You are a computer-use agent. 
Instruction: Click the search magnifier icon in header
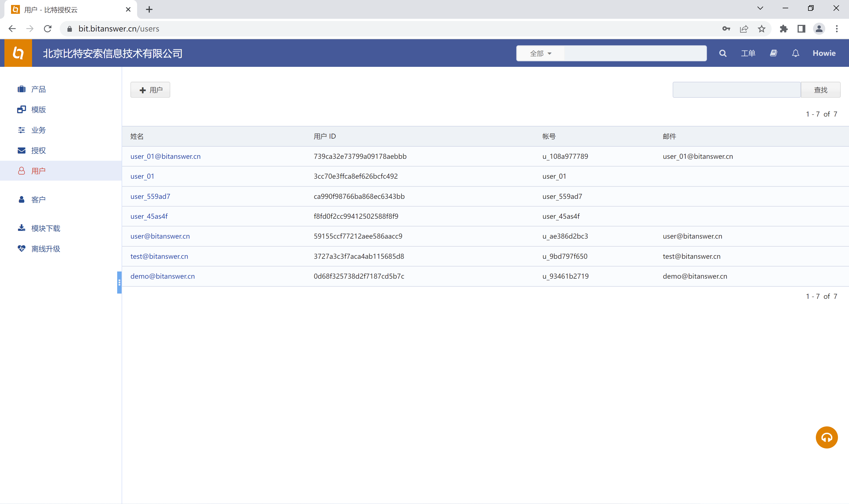[x=723, y=53]
